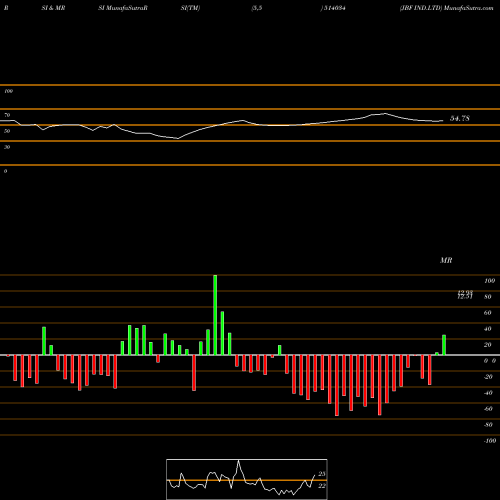
Task: Click the "(JBF IND.LTD) MunafaSutra.com" title text
Action: 446,8
